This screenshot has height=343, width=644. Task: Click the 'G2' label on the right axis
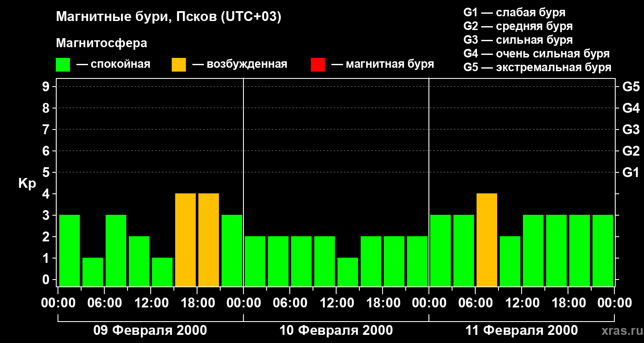(631, 151)
